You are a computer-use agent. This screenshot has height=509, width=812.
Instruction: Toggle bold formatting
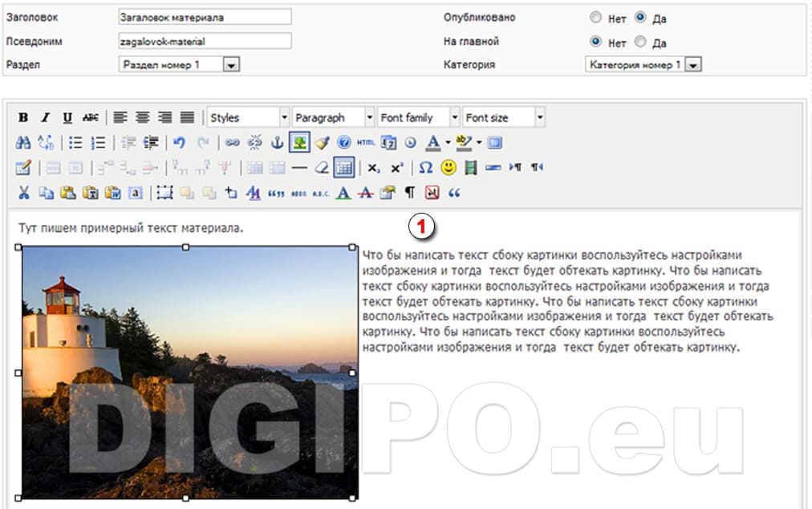click(x=23, y=118)
